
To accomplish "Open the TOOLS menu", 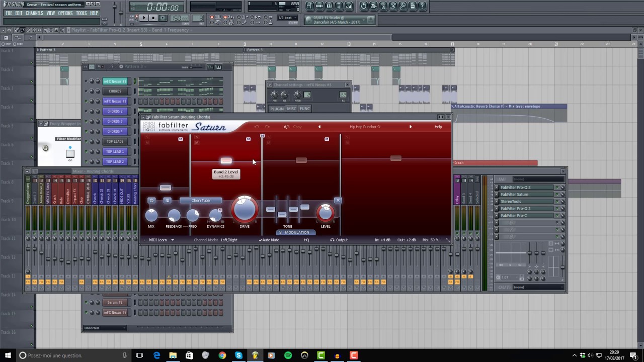I will 82,13.
